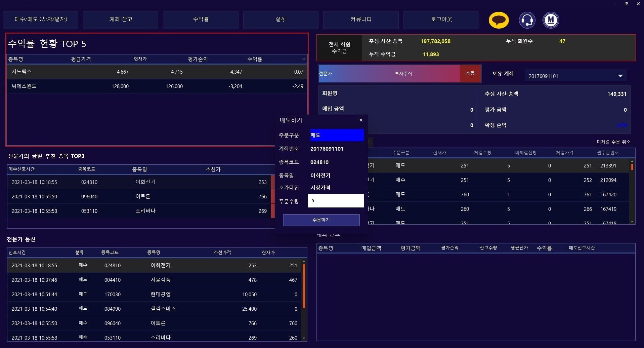Screen dimensions: 644x348
Task: Click the headset customer support icon
Action: click(x=527, y=20)
